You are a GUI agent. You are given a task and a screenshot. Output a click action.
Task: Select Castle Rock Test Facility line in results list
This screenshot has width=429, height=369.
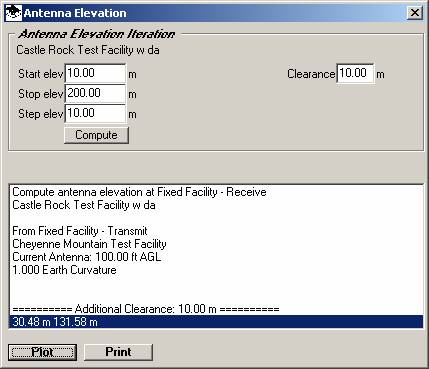click(x=84, y=205)
